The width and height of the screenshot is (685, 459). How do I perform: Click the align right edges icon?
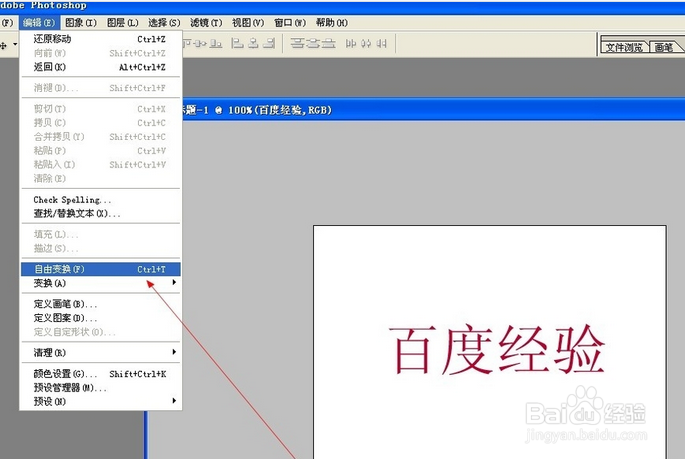point(269,43)
